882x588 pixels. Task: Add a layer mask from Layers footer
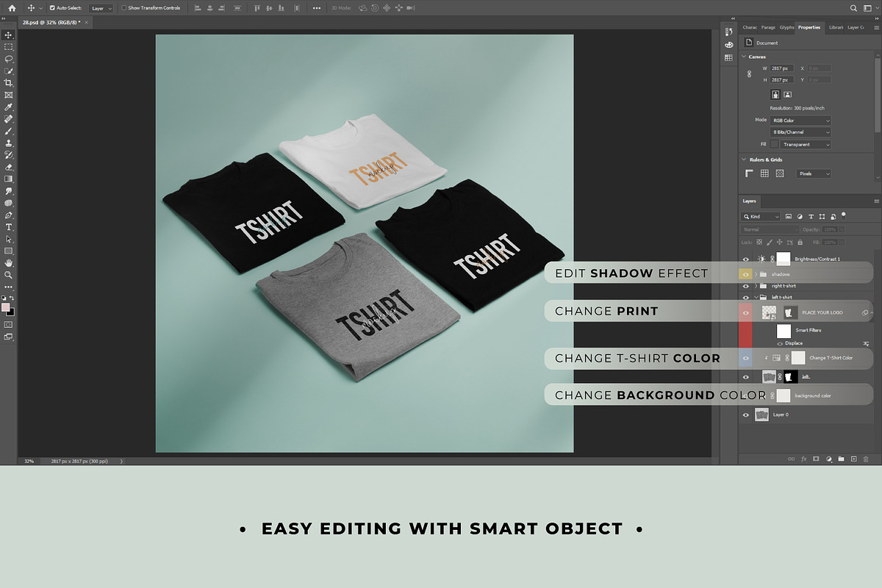point(816,459)
